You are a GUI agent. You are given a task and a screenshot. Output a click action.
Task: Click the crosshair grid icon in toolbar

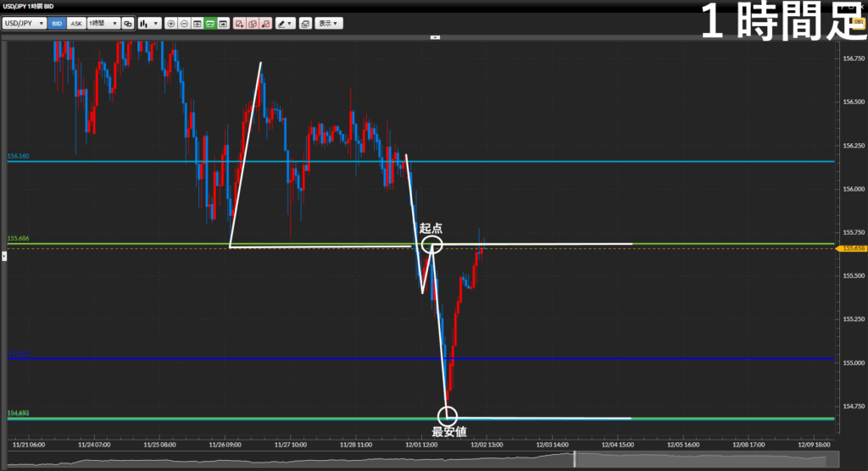(x=197, y=24)
